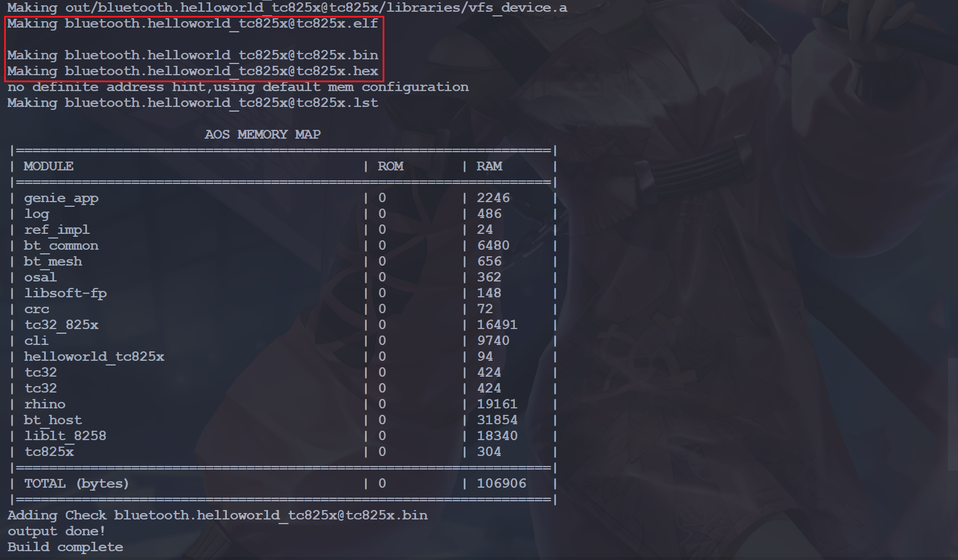958x560 pixels.
Task: Click the RAM column header
Action: pyautogui.click(x=489, y=167)
